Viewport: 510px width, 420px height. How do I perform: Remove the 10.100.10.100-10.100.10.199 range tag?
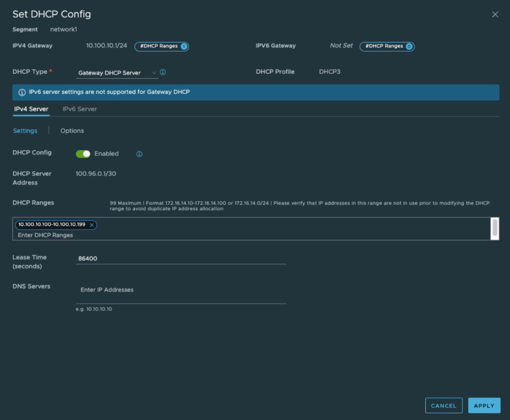coord(92,225)
